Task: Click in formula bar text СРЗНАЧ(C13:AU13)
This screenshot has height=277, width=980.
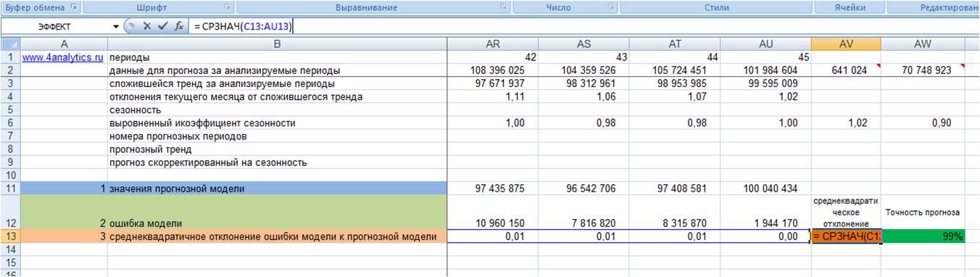Action: (x=246, y=26)
